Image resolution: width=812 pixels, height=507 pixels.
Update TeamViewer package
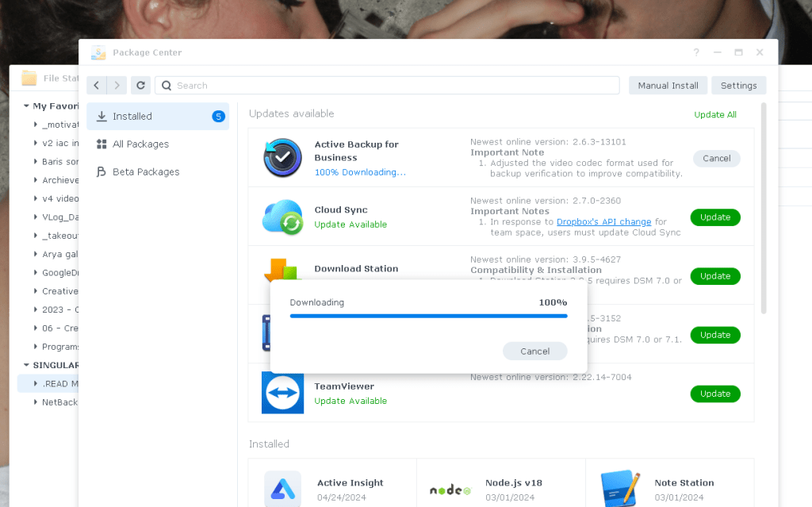click(x=715, y=394)
